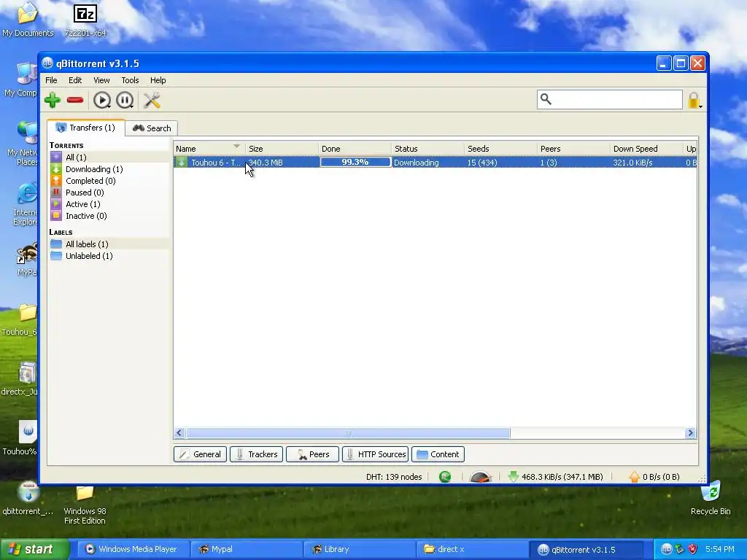
Task: Switch to Mypal taskbar button
Action: [246, 549]
